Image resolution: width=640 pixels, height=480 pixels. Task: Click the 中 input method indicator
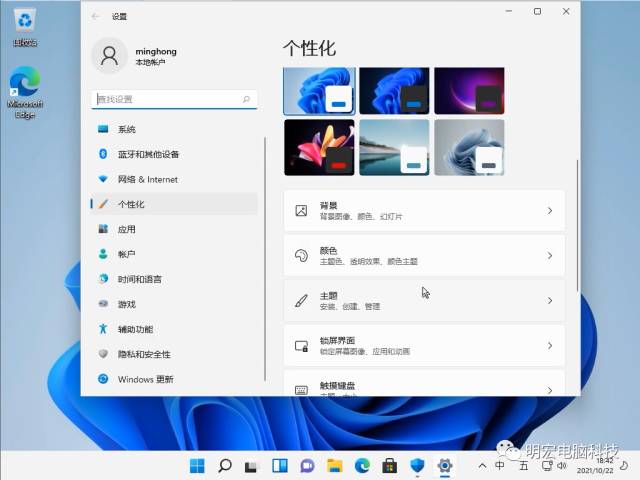pos(500,465)
